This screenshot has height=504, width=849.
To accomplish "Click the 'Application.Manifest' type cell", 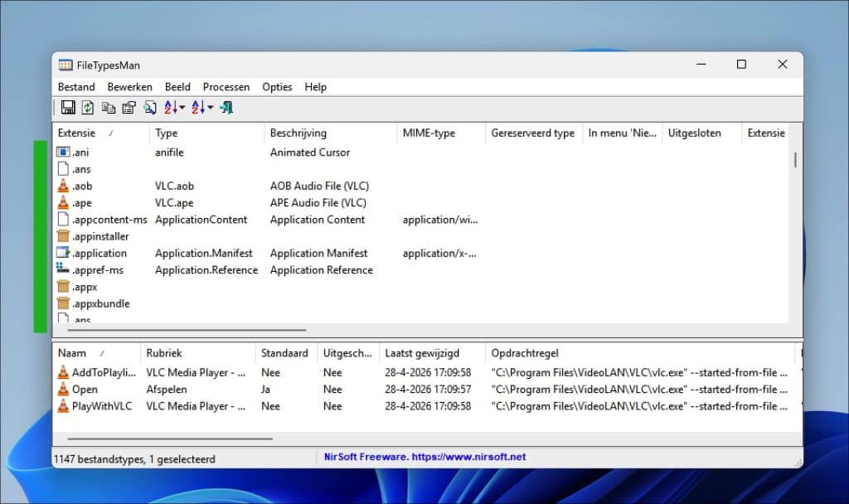I will click(204, 253).
